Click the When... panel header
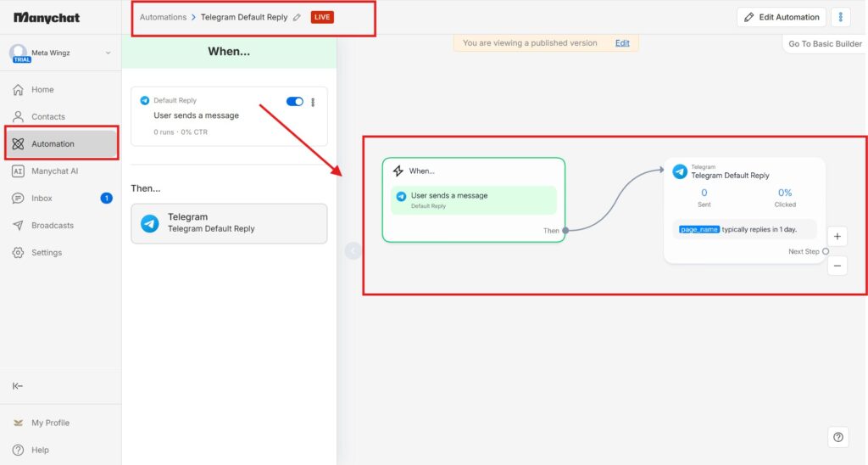Image resolution: width=868 pixels, height=465 pixels. 229,52
